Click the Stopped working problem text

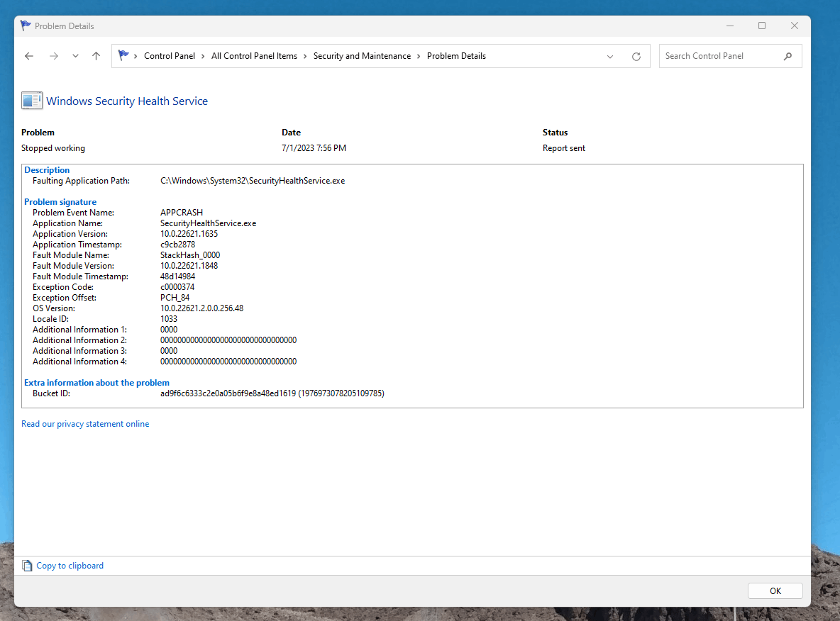(x=53, y=147)
